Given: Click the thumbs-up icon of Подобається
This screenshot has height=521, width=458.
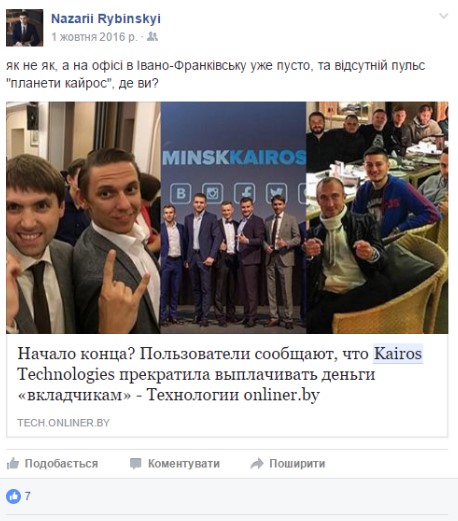Looking at the screenshot, I should coord(13,463).
